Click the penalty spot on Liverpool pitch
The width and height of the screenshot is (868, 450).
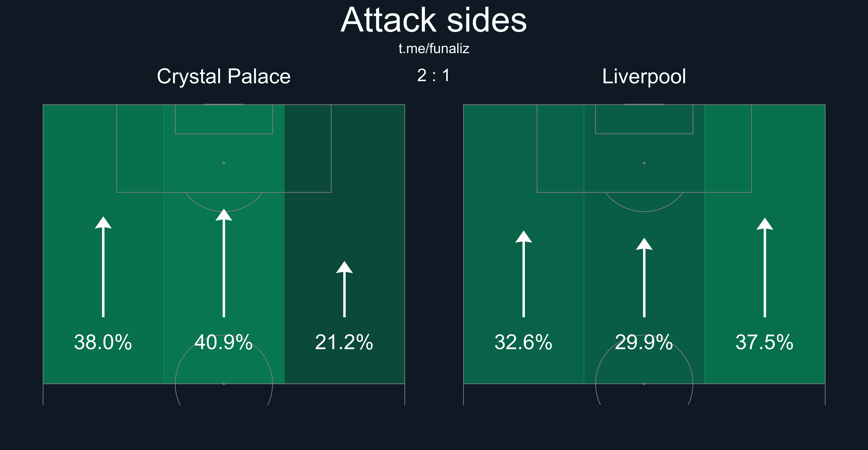click(644, 163)
